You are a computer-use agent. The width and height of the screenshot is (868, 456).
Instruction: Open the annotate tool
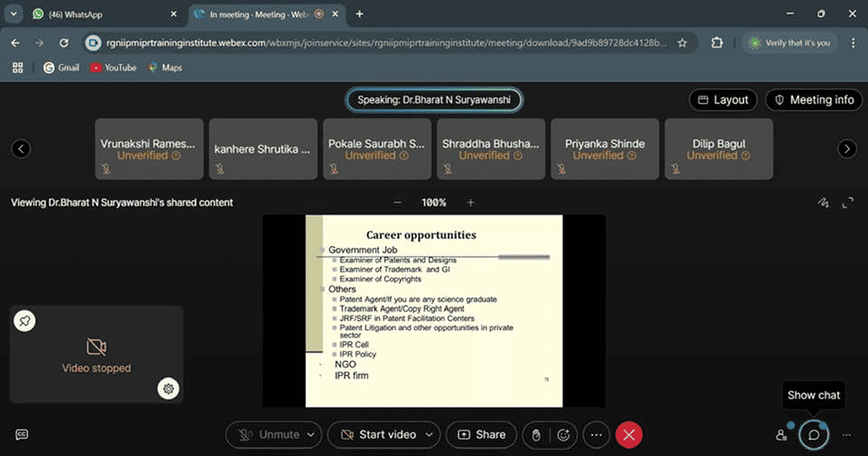[824, 203]
